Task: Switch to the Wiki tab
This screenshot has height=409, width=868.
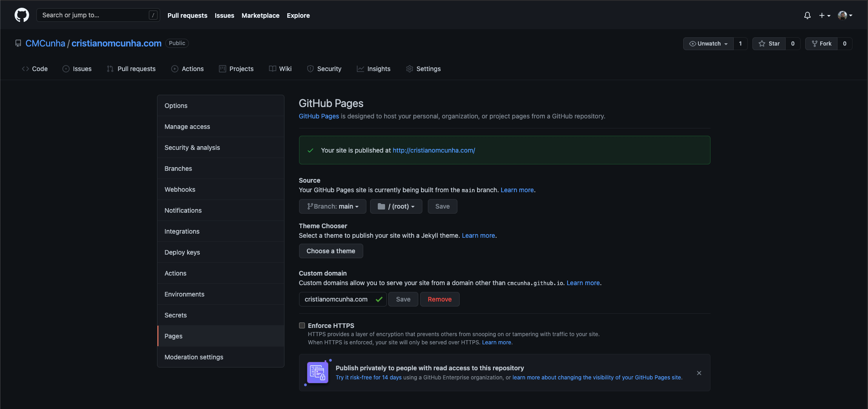Action: (280, 69)
